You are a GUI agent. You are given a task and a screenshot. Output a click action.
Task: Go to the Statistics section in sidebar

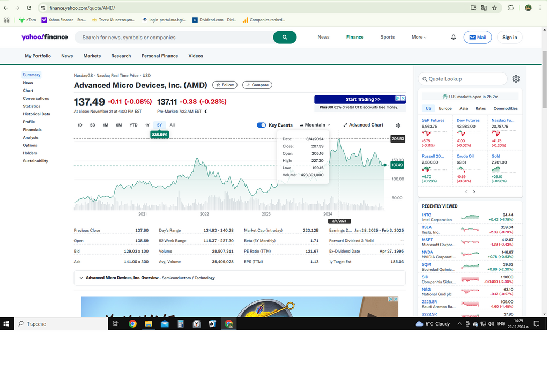tap(32, 106)
